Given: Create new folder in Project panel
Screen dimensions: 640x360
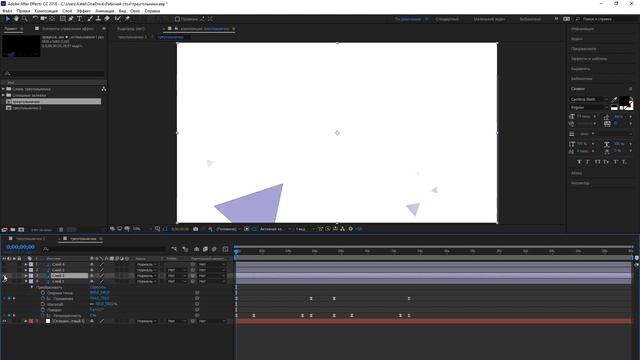Looking at the screenshot, I should coord(13,230).
